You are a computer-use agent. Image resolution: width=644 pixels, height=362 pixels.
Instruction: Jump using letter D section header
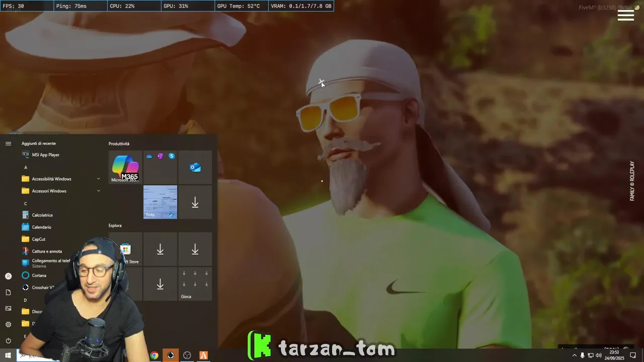(x=26, y=300)
